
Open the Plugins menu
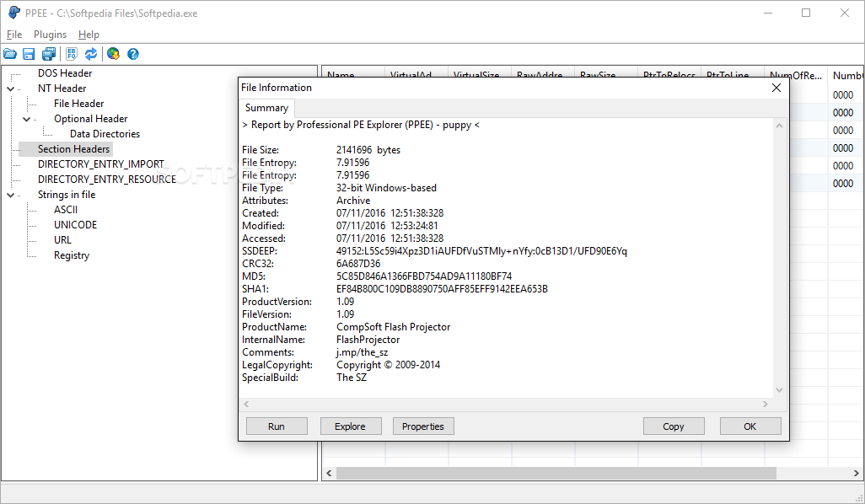(x=50, y=35)
